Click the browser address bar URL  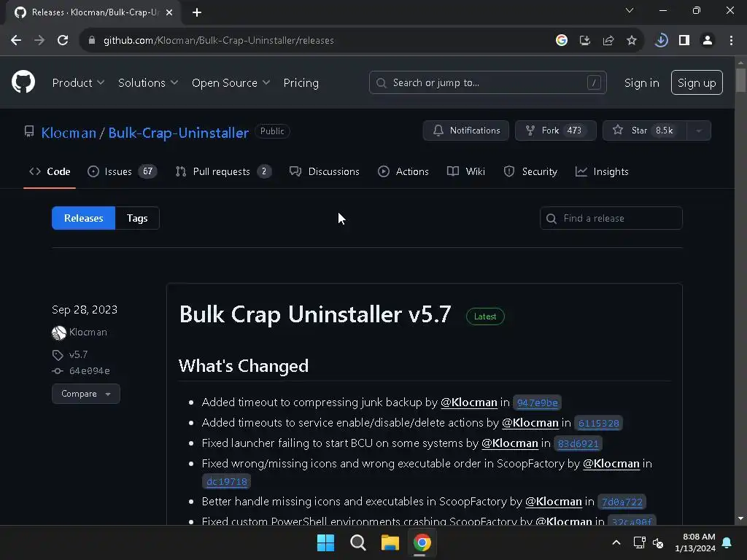pos(218,41)
